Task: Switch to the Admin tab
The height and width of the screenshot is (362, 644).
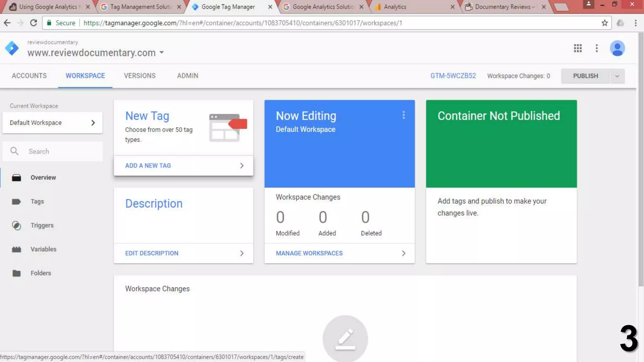Action: [x=187, y=76]
